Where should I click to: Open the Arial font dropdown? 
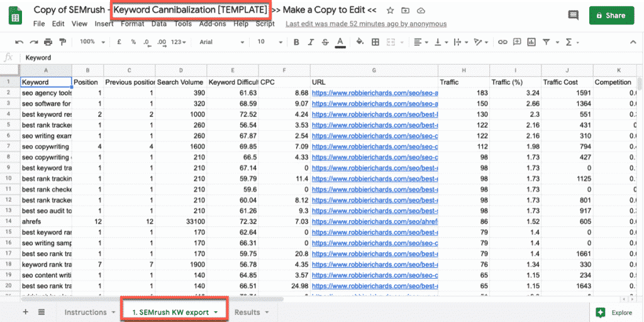pos(221,42)
